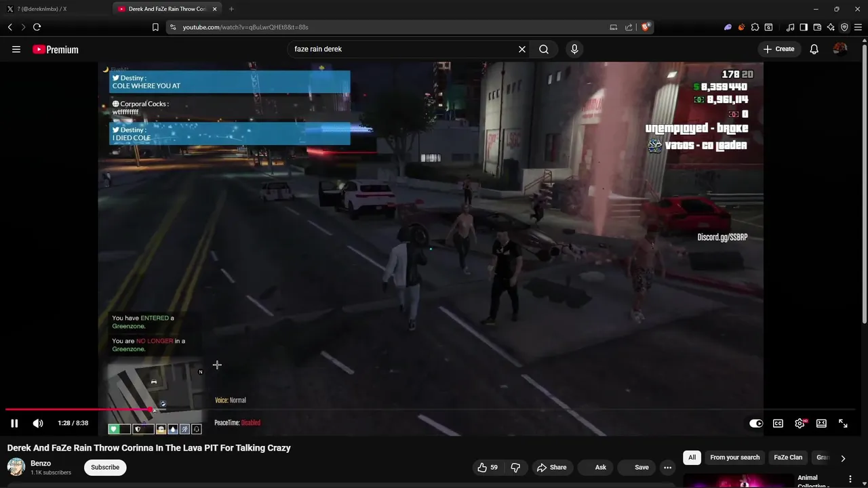Viewport: 868px width, 488px height.
Task: Reload the page
Action: (37, 27)
